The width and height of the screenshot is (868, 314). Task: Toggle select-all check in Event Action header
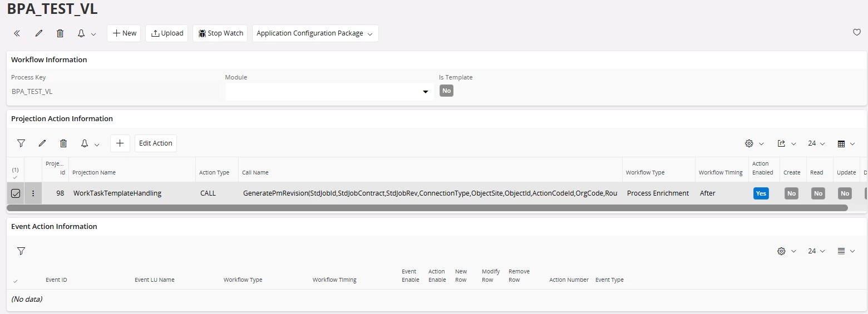click(x=16, y=281)
